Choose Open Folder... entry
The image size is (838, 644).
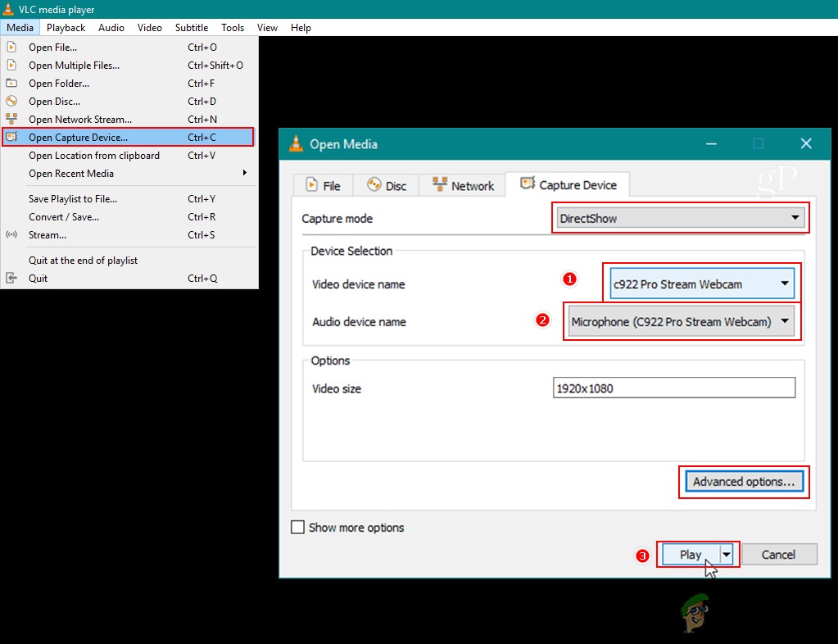129,83
